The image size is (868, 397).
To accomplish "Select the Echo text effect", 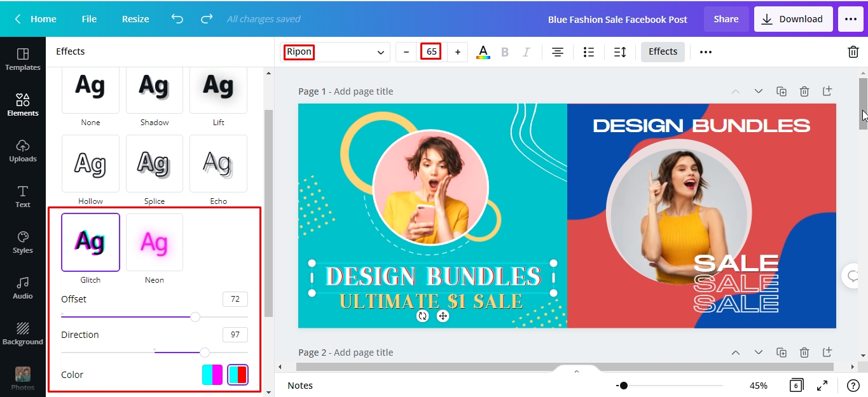I will click(218, 163).
